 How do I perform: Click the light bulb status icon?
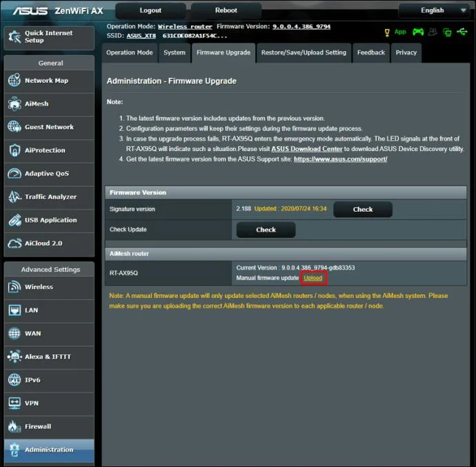tap(387, 32)
